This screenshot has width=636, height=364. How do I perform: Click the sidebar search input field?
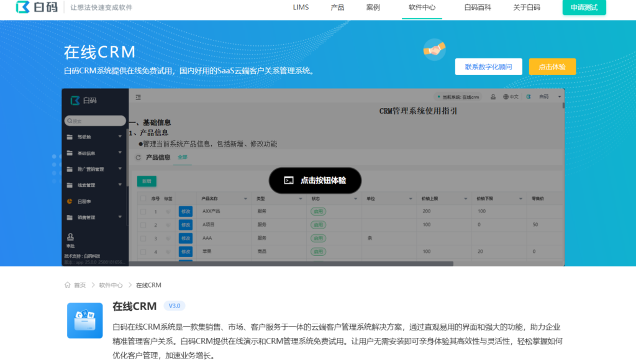point(94,121)
